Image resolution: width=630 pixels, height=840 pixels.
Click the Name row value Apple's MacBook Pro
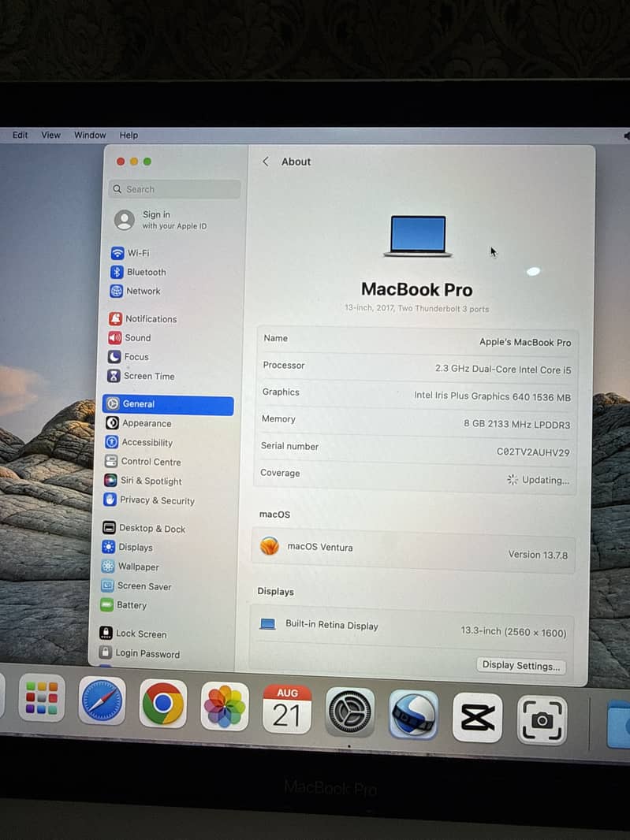(525, 342)
